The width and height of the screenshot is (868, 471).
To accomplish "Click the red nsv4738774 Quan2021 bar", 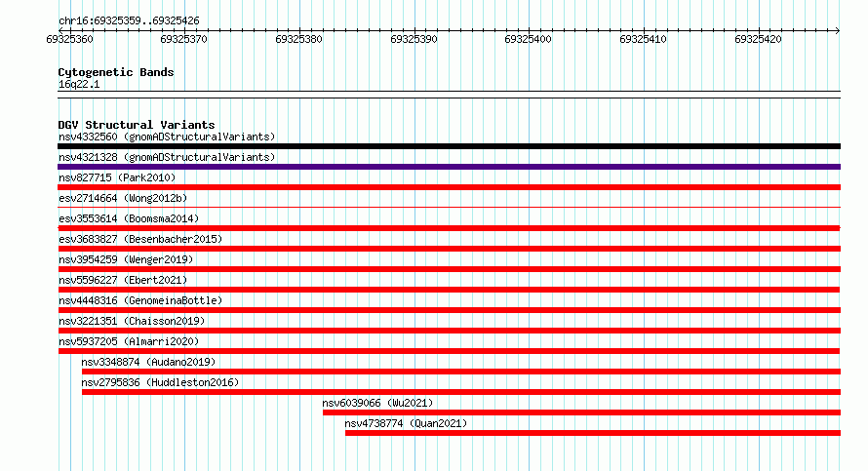I will [x=593, y=433].
